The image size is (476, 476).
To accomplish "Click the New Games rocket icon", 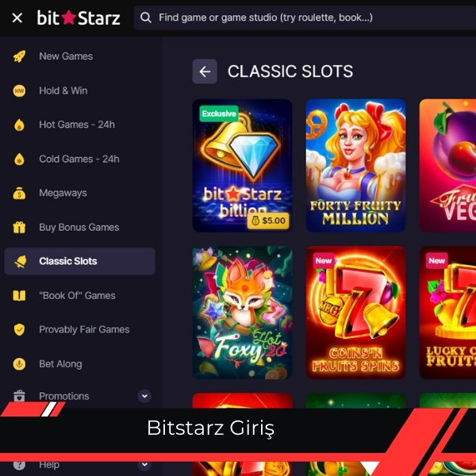I will [19, 56].
